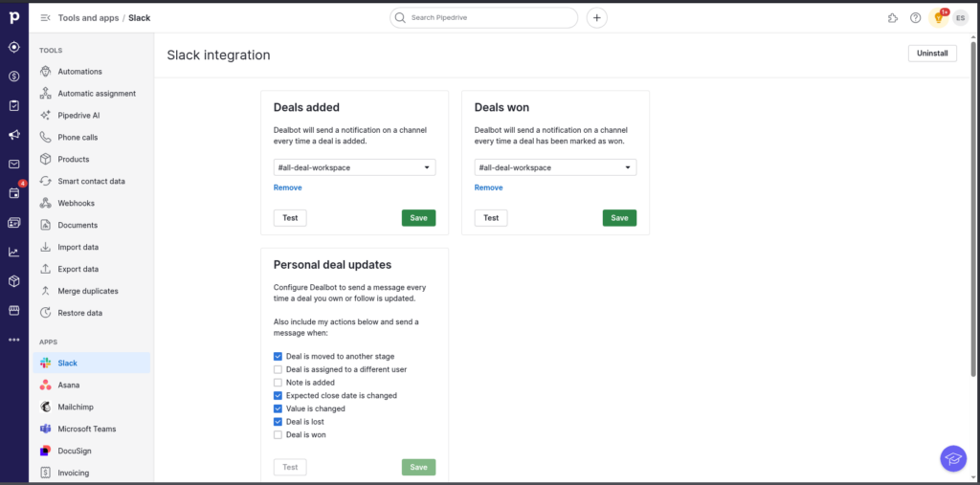
Task: Open the More three-dots menu in left rail
Action: (x=13, y=340)
